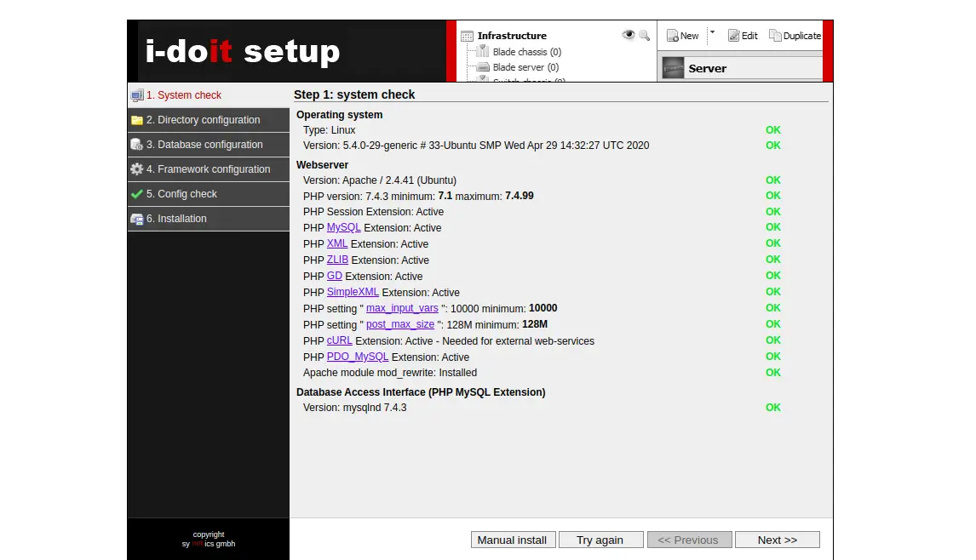Open step 4 Framework configuration
This screenshot has height=560, width=976.
click(x=209, y=169)
